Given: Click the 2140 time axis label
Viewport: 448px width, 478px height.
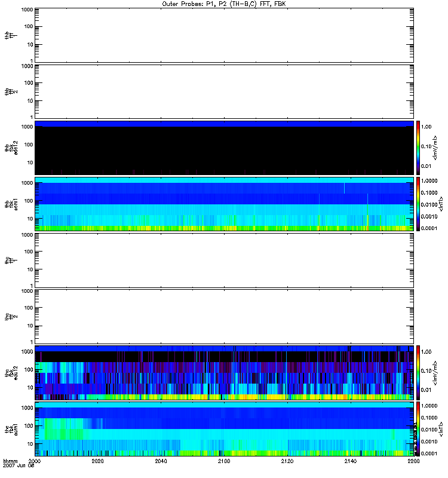Looking at the screenshot, I should (351, 461).
